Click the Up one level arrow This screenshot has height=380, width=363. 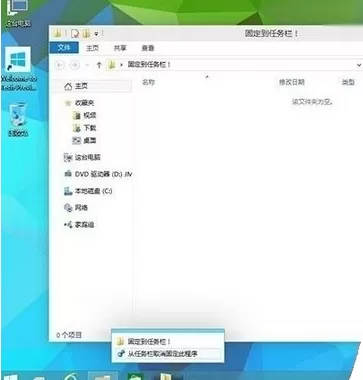click(99, 65)
